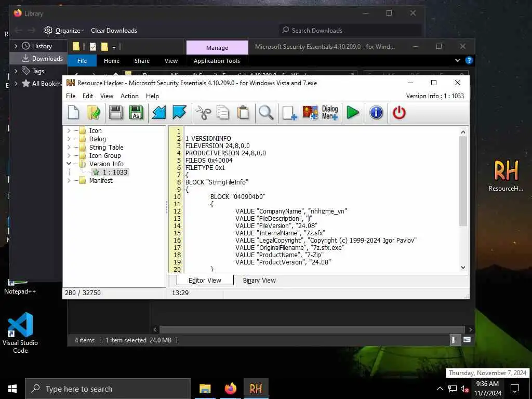The width and height of the screenshot is (532, 399).
Task: Open the Dialog Menu insert tool
Action: point(330,113)
